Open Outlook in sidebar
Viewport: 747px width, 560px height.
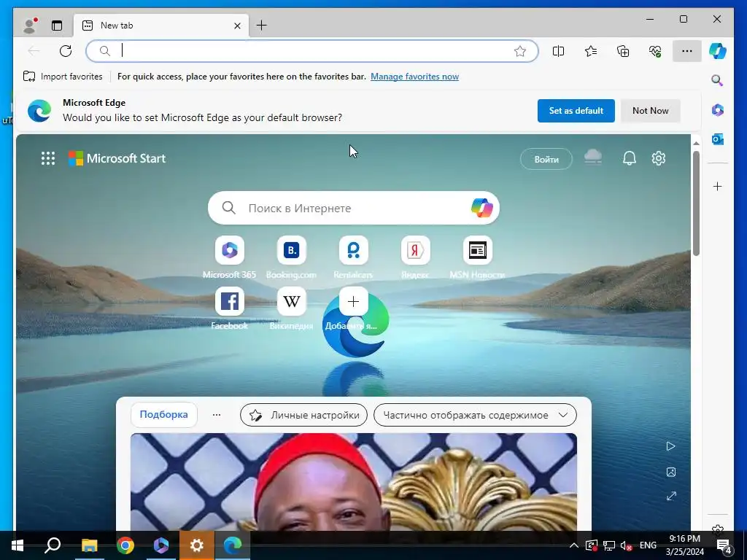pyautogui.click(x=718, y=139)
